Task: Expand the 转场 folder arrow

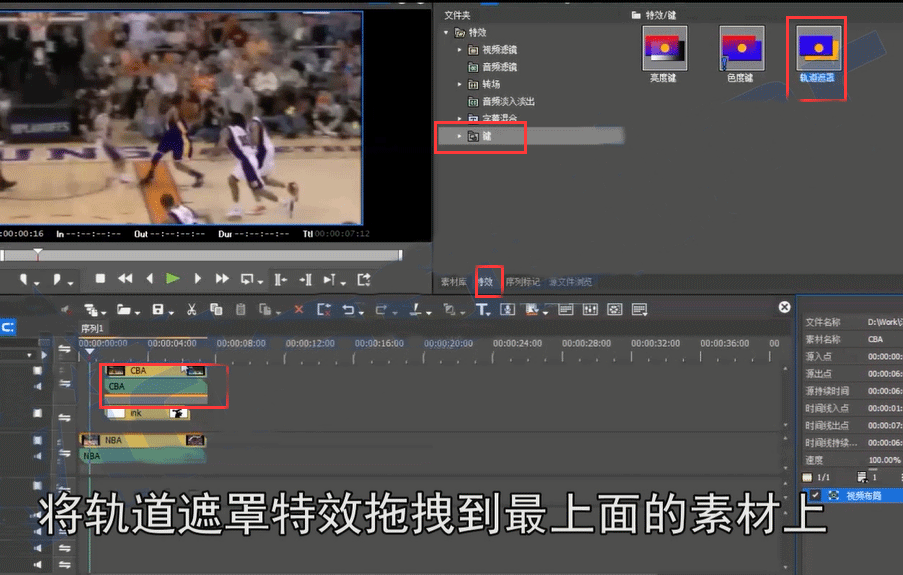Action: pyautogui.click(x=460, y=85)
